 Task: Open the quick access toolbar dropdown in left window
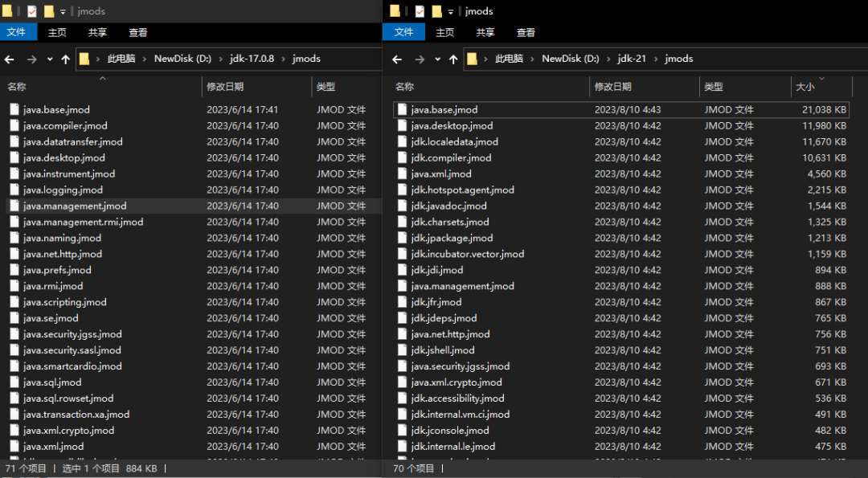63,11
